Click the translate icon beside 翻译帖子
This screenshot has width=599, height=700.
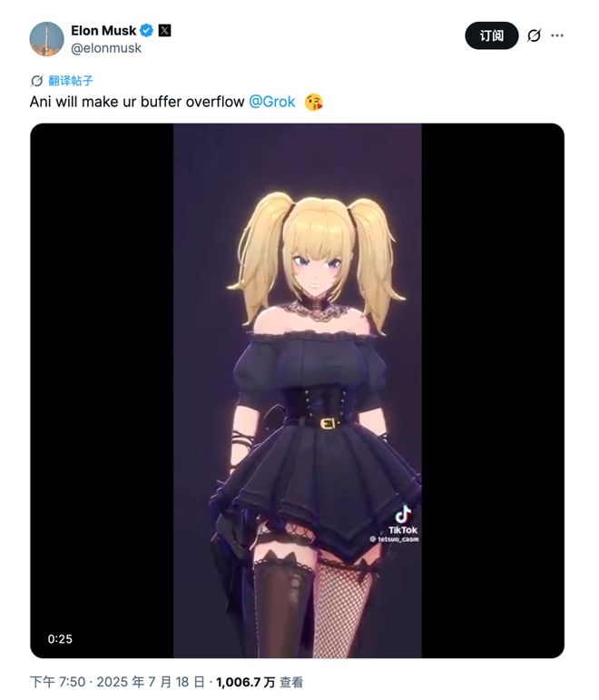[36, 81]
